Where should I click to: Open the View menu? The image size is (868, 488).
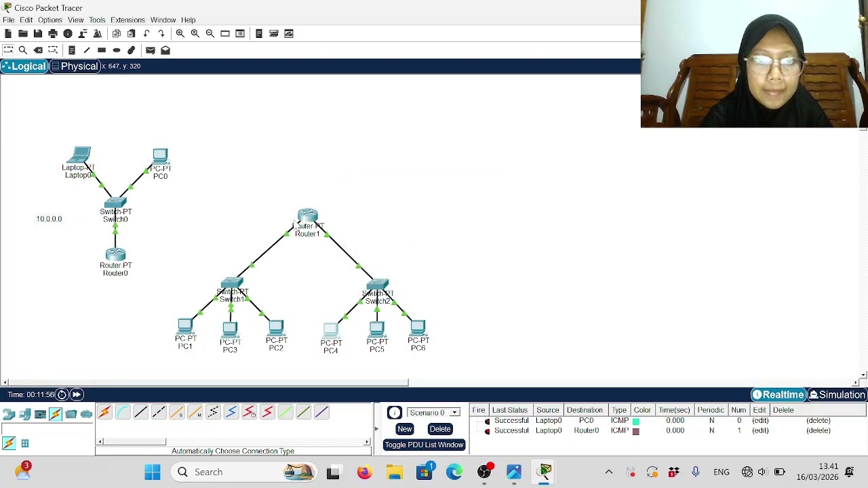pos(75,20)
